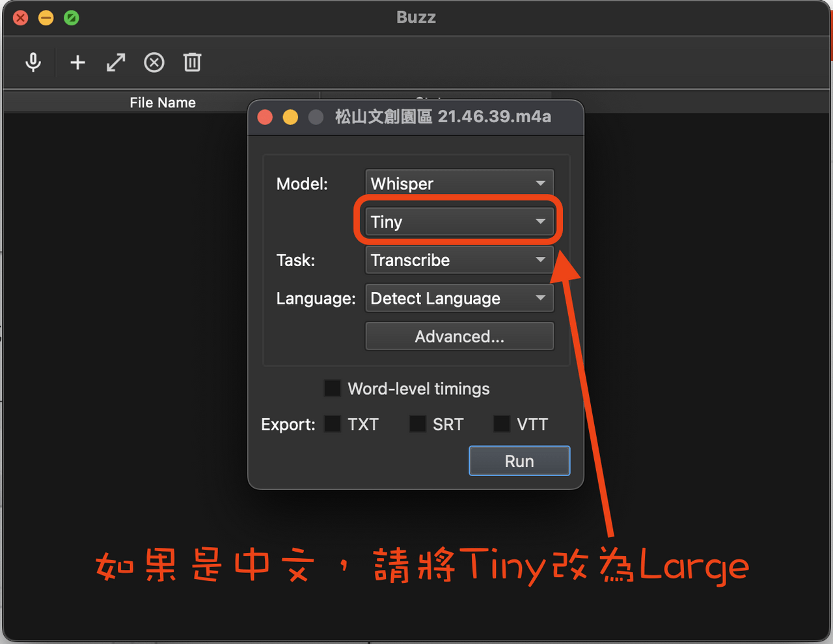This screenshot has width=833, height=644.
Task: Open the Transcribe task dropdown
Action: pos(459,260)
